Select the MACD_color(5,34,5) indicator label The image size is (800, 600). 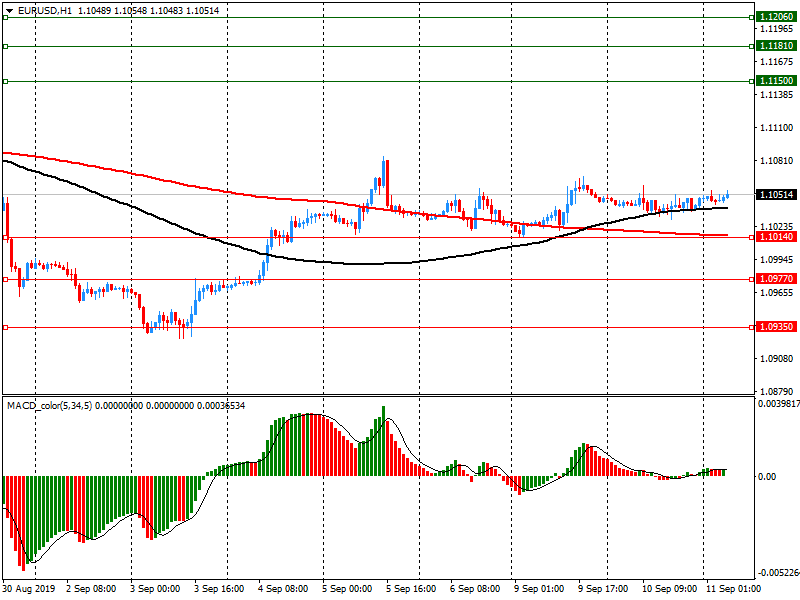[49, 406]
